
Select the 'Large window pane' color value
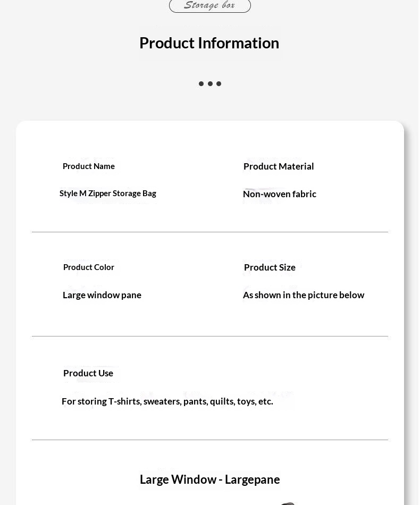(102, 295)
